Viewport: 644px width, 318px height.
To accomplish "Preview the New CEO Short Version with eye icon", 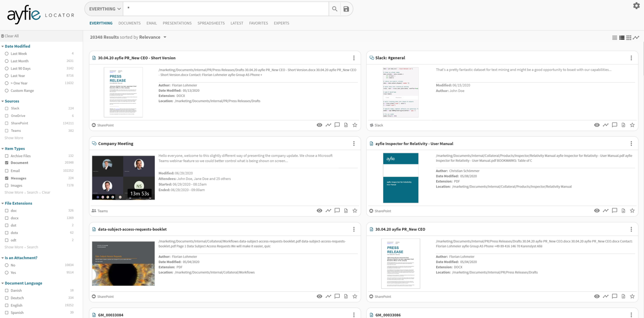I will (319, 125).
